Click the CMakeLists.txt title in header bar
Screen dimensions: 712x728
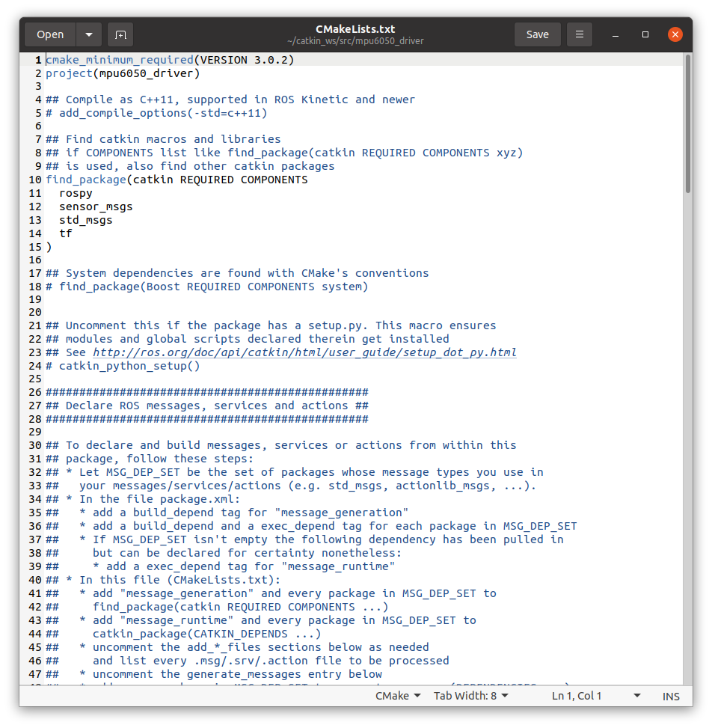click(355, 29)
